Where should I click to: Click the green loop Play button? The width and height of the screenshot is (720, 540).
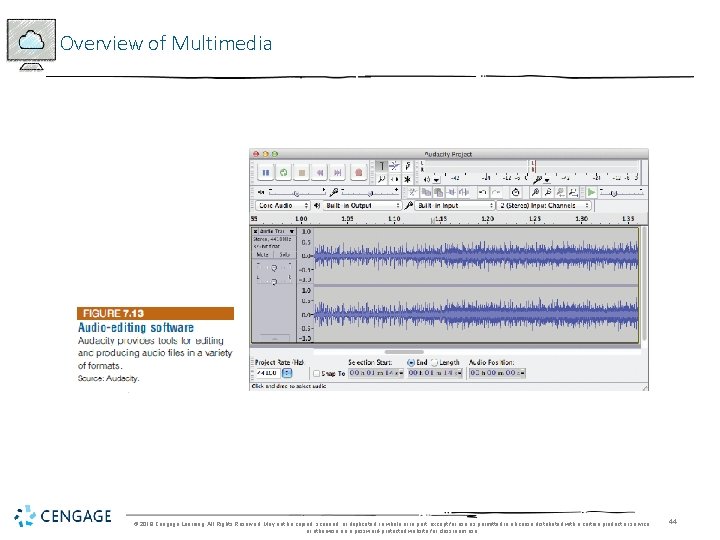pos(283,173)
